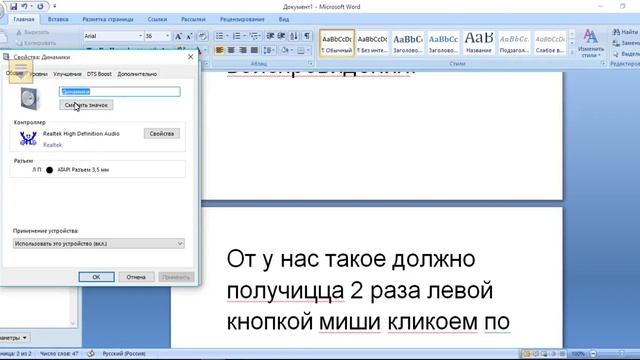Image resolution: width=640 pixels, height=360 pixels.
Task: Click Отмена button
Action: [x=136, y=277]
